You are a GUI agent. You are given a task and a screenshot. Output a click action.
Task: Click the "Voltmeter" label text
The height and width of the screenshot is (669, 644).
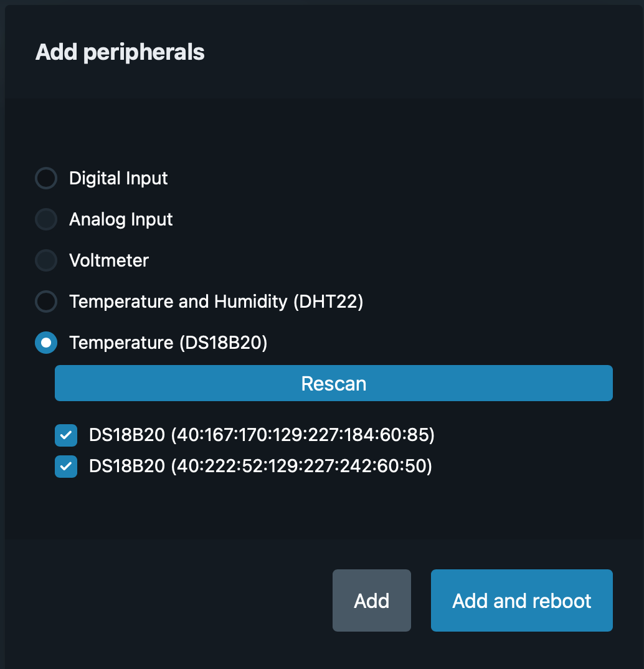(109, 260)
